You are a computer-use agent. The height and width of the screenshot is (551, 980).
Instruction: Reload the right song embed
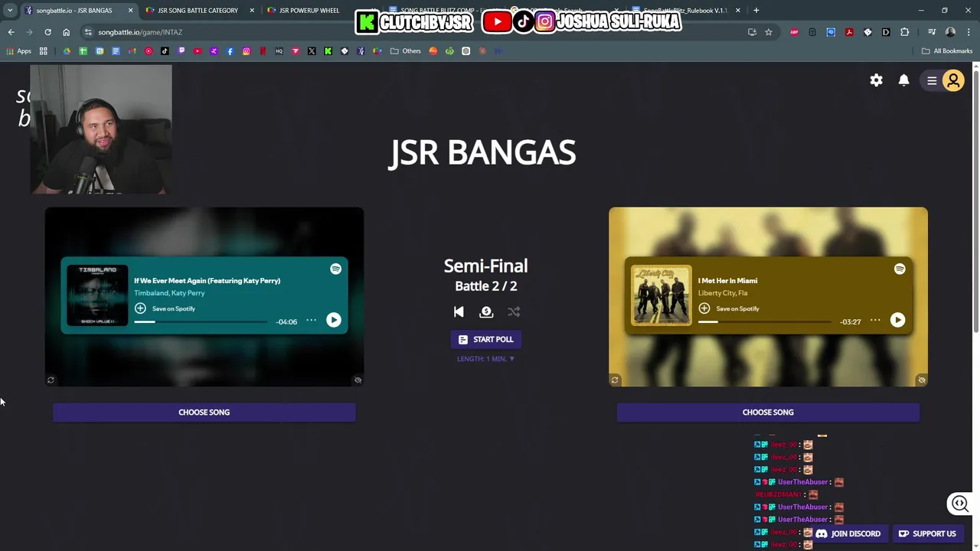tap(615, 380)
